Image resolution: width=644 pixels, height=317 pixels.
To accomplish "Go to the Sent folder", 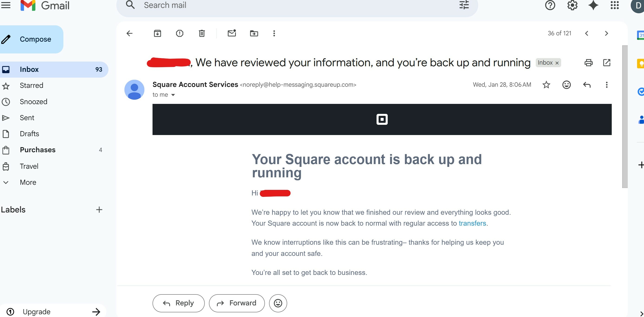I will pos(27,118).
